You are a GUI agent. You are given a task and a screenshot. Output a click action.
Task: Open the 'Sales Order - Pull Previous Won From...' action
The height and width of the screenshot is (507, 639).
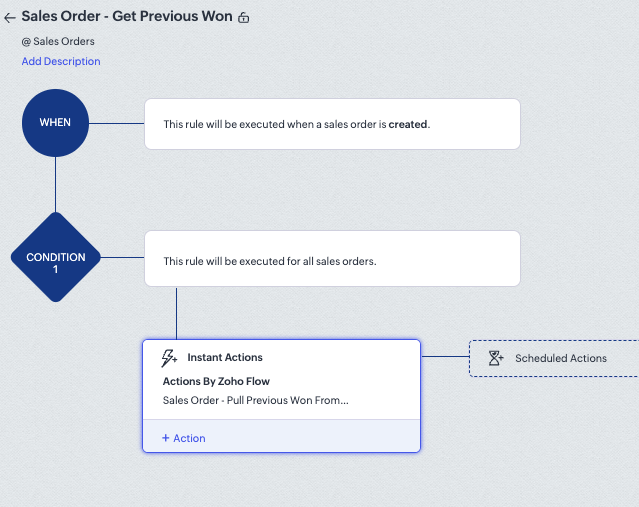click(255, 401)
